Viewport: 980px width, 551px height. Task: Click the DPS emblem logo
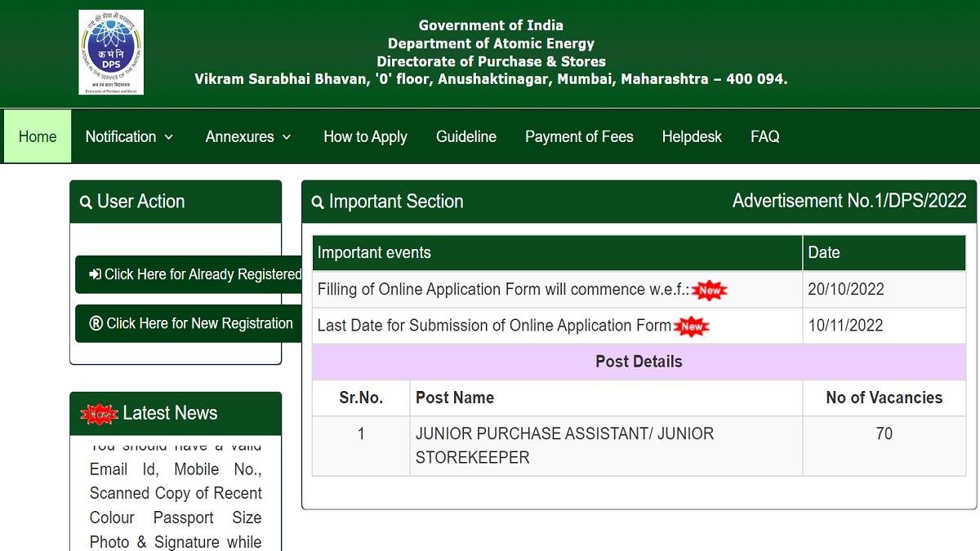[110, 51]
